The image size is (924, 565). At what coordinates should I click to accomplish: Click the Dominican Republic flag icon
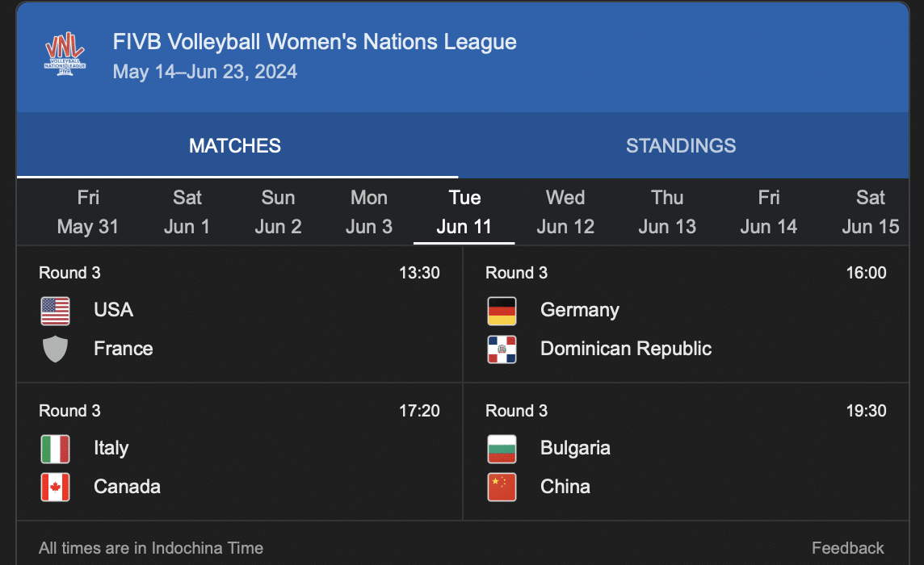(502, 349)
